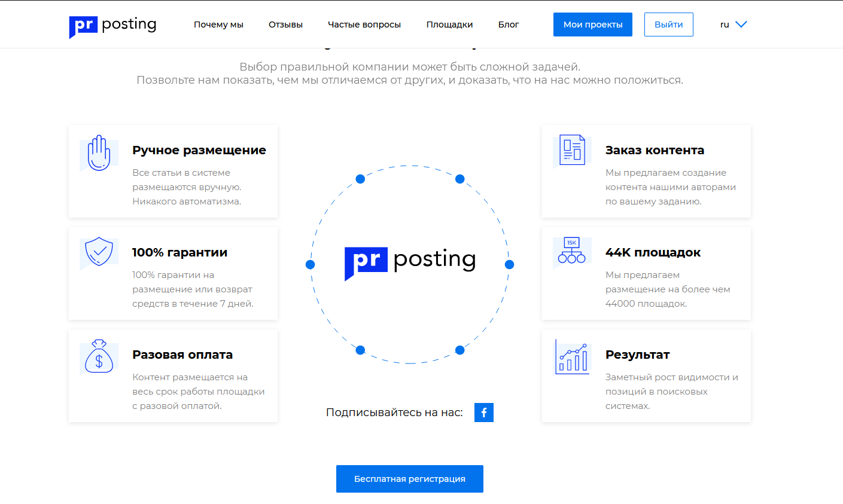Select the ru language label

[725, 25]
